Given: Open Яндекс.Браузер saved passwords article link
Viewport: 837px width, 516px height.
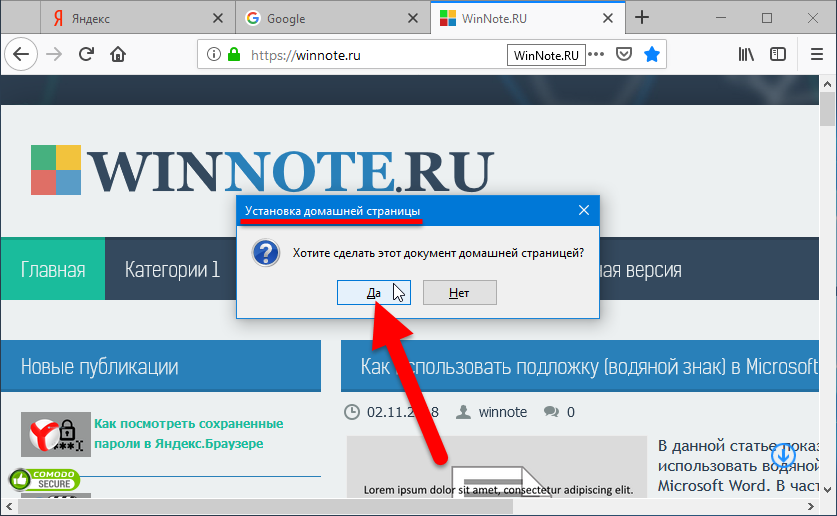Looking at the screenshot, I should coord(188,433).
